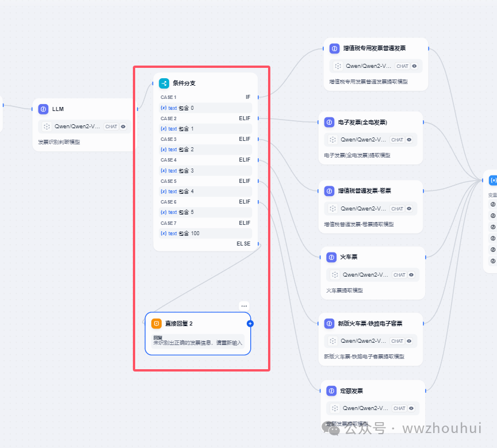The width and height of the screenshot is (497, 448).
Task: Open settings gear on 定额发票 CHAT chip
Action: pos(410,408)
